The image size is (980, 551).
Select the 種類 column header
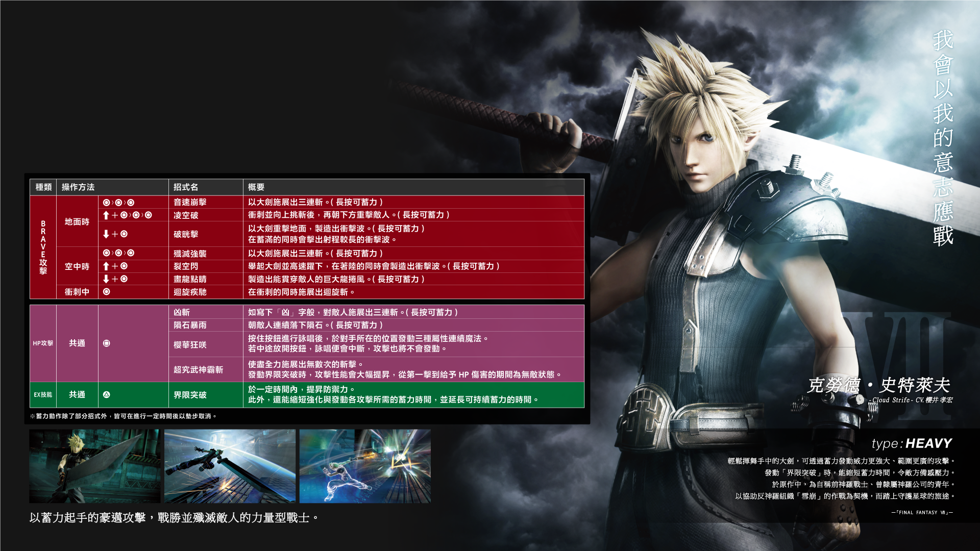43,187
